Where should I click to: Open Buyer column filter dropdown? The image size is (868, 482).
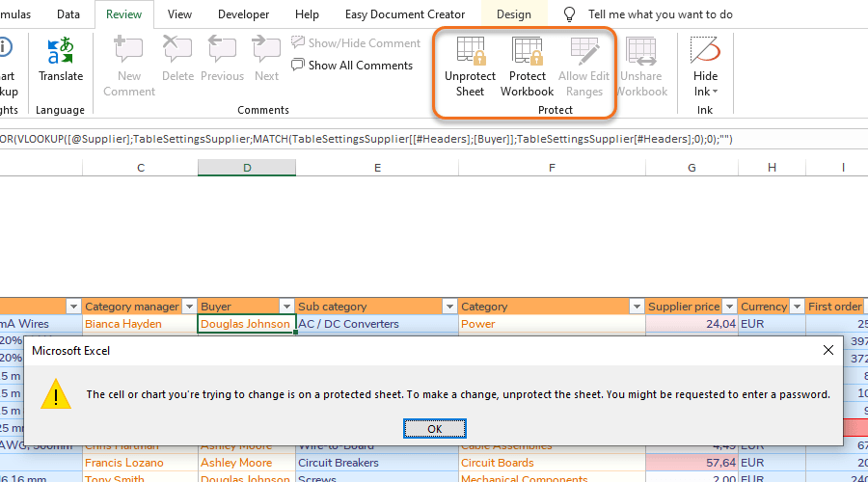coord(286,307)
